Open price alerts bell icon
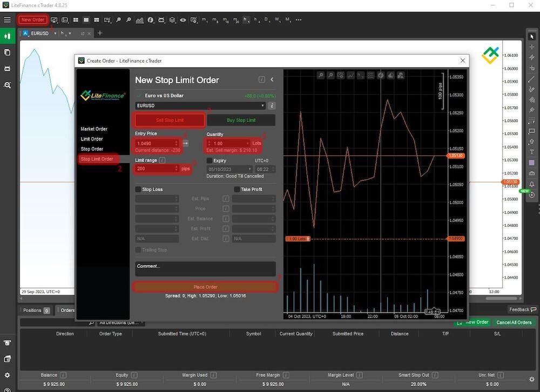The width and height of the screenshot is (540, 392). point(532,184)
